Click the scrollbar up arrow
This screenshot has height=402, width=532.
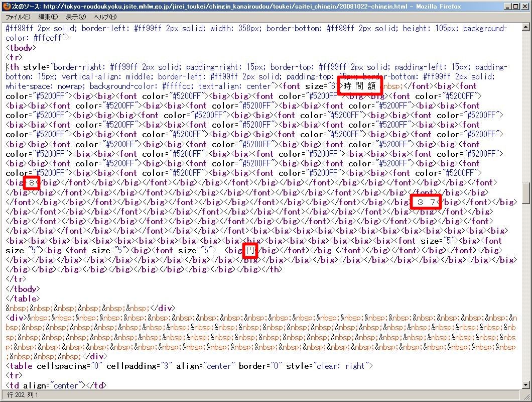[525, 26]
